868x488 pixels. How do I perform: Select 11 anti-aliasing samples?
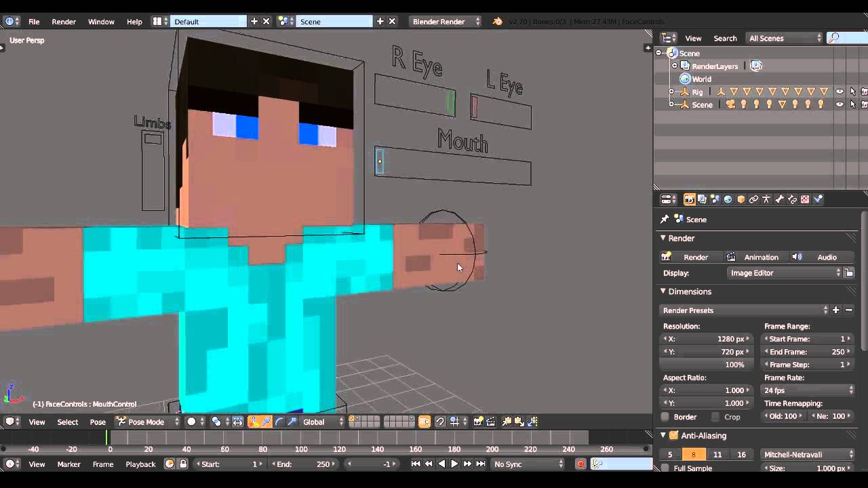(717, 455)
